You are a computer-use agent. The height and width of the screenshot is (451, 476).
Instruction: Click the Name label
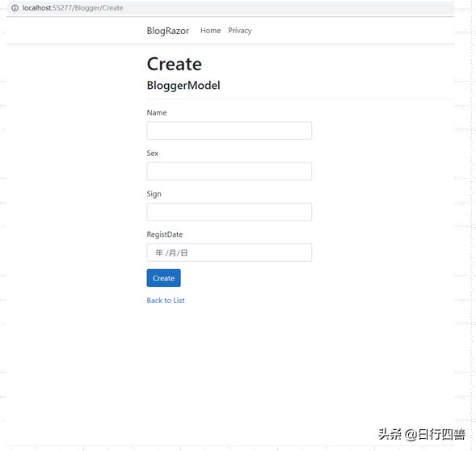(157, 112)
